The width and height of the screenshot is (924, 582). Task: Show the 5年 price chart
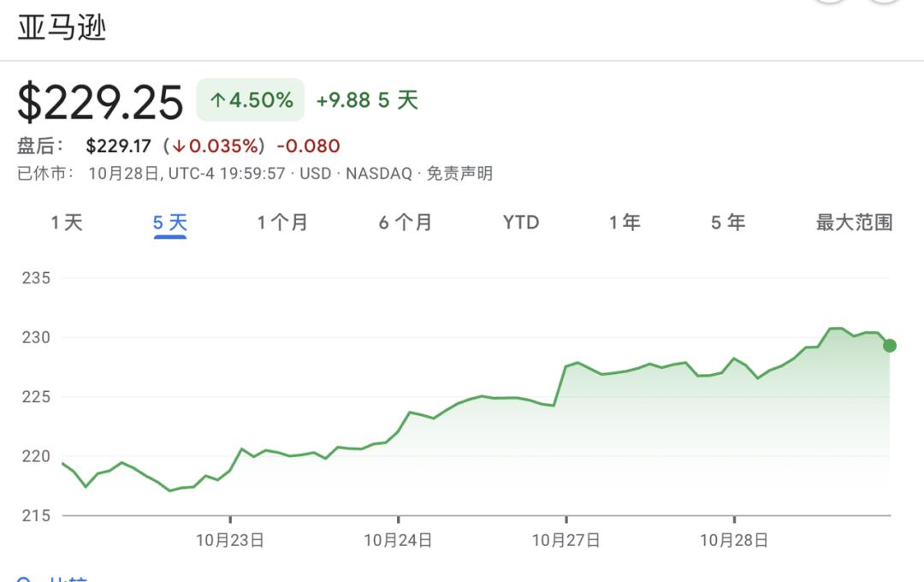click(728, 223)
